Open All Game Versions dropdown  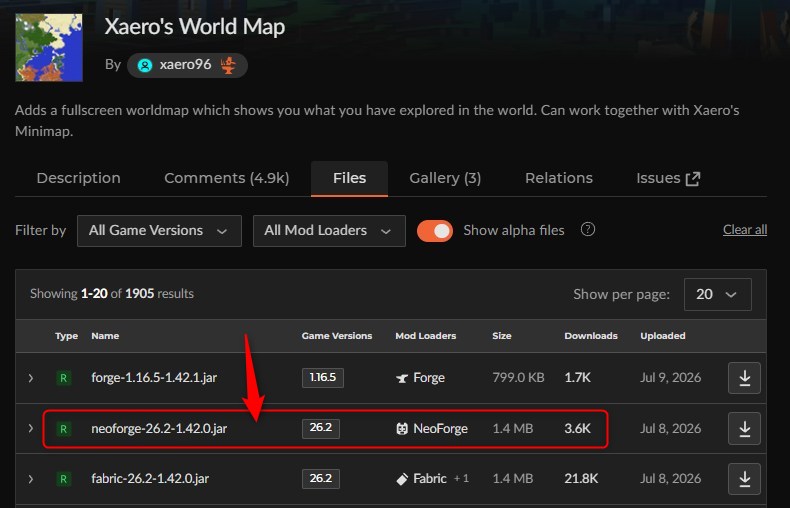click(x=159, y=231)
